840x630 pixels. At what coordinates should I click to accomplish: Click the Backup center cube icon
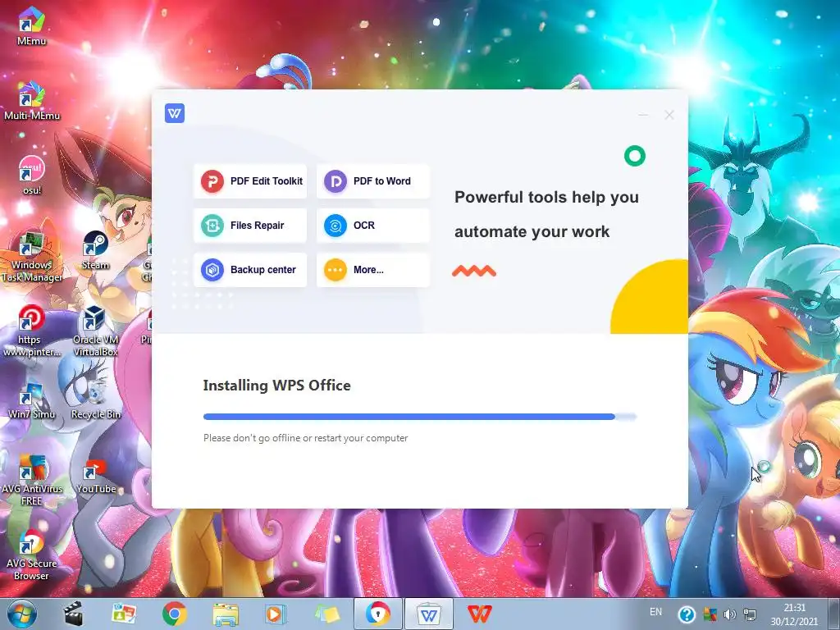(x=212, y=270)
